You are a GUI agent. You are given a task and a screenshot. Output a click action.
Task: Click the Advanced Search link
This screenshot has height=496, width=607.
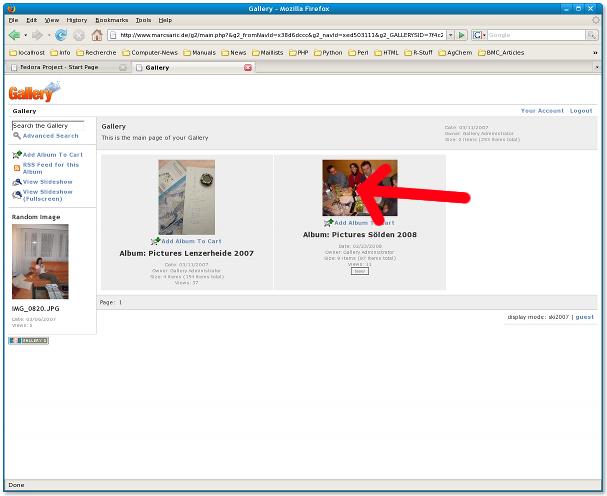tap(50, 136)
